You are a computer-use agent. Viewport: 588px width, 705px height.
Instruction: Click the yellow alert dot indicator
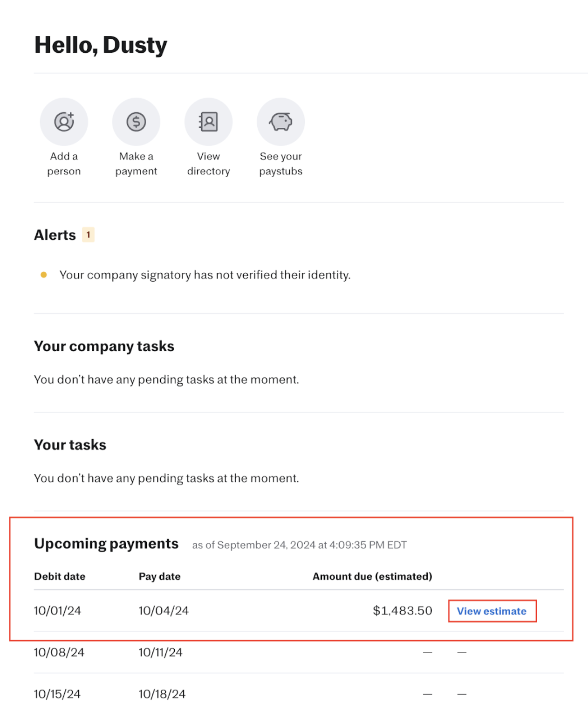coord(44,275)
